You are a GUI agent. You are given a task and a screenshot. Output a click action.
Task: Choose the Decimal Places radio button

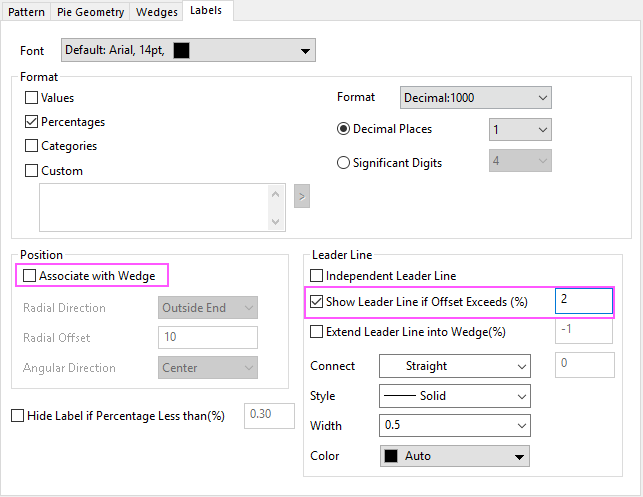click(x=343, y=129)
